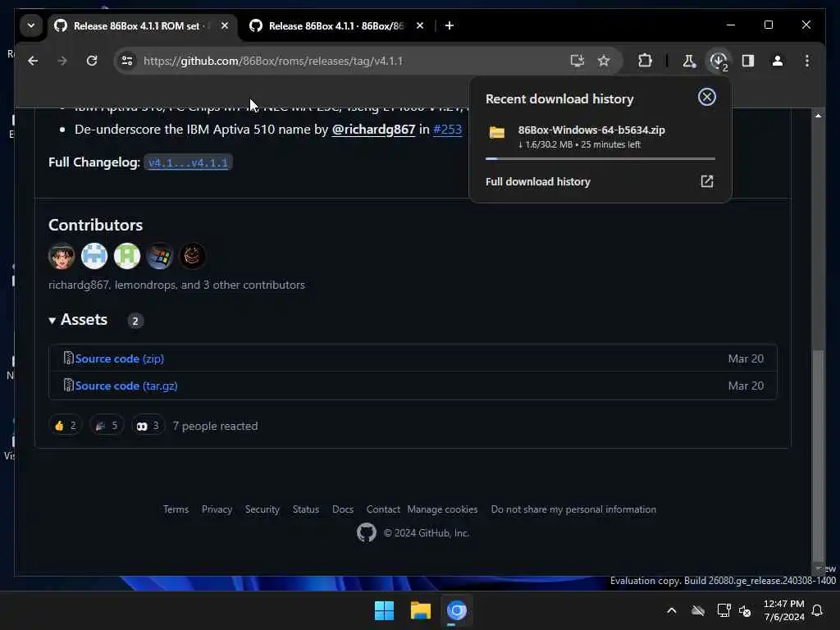Open the Privacy footer link
The width and height of the screenshot is (840, 630).
pos(217,509)
